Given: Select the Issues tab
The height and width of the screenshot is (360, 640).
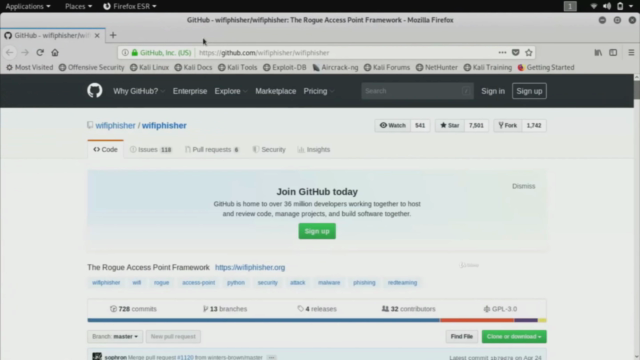Looking at the screenshot, I should pyautogui.click(x=151, y=149).
